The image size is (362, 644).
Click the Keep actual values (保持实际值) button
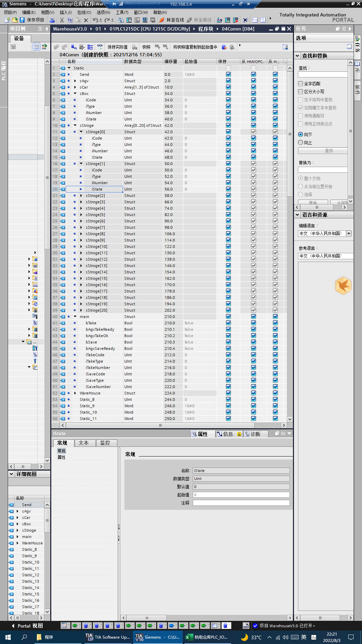(x=117, y=47)
